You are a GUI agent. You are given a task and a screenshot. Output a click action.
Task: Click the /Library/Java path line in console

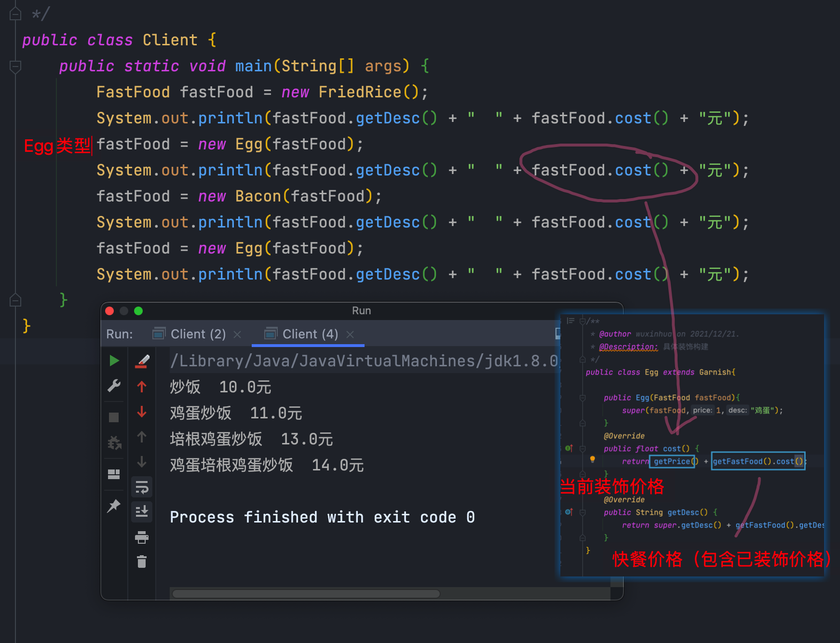coord(364,361)
